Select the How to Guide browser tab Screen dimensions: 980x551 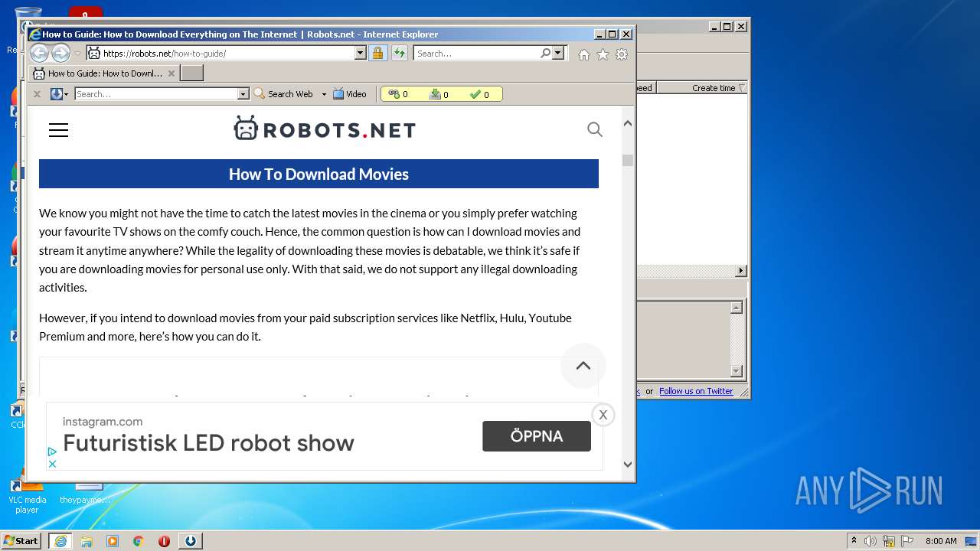(103, 73)
